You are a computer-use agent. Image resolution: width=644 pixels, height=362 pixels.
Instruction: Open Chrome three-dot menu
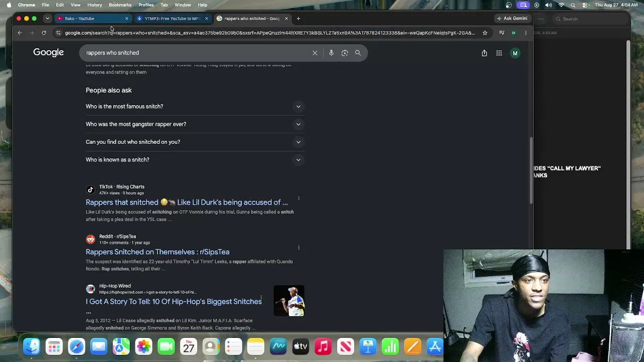tap(526, 33)
